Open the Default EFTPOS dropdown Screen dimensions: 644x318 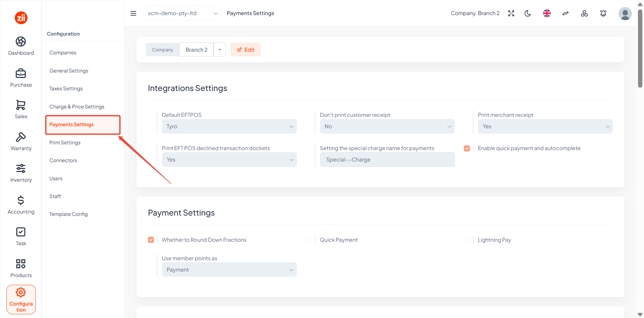229,126
